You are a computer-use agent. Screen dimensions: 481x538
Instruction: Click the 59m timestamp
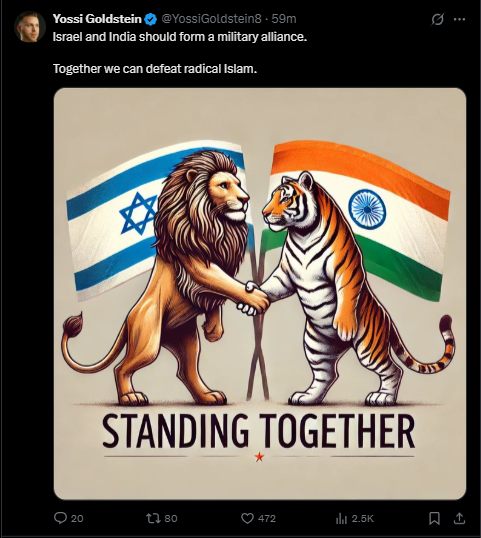coord(284,19)
